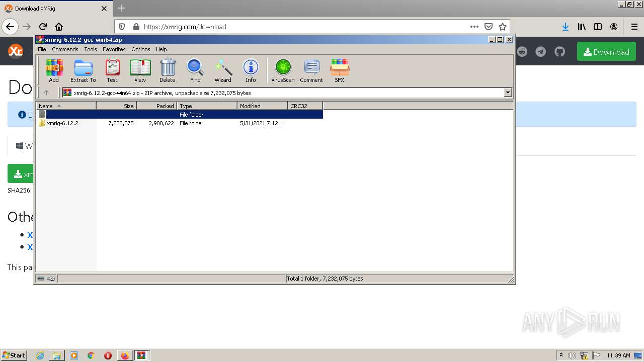
Task: Open a new Firefox tab
Action: [x=121, y=8]
